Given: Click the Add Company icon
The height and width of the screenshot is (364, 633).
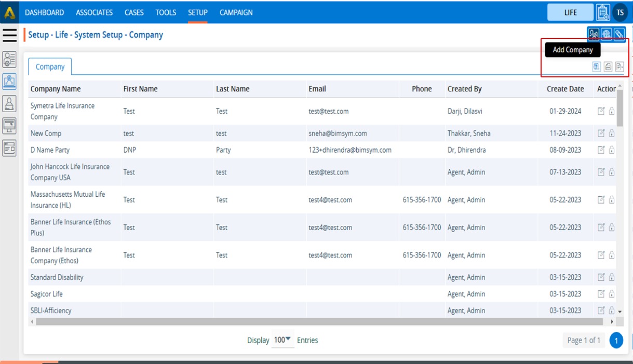Looking at the screenshot, I should coord(596,66).
